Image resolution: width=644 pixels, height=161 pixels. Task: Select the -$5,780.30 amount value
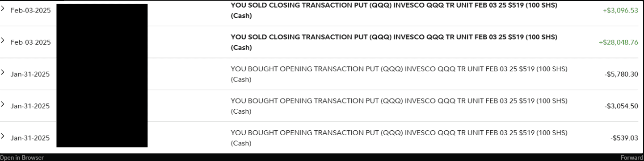point(621,74)
